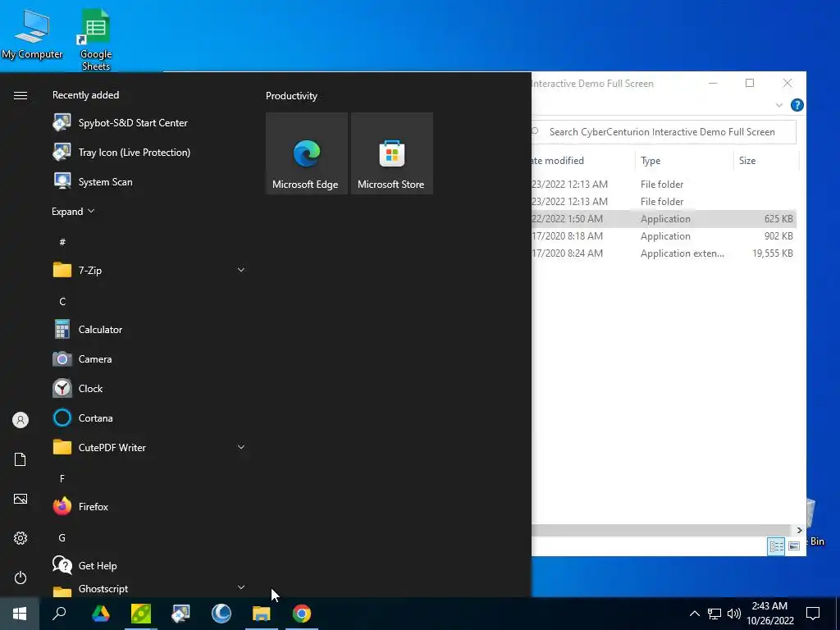The width and height of the screenshot is (840, 630).
Task: Open Documents from the Start sidebar
Action: [21, 459]
